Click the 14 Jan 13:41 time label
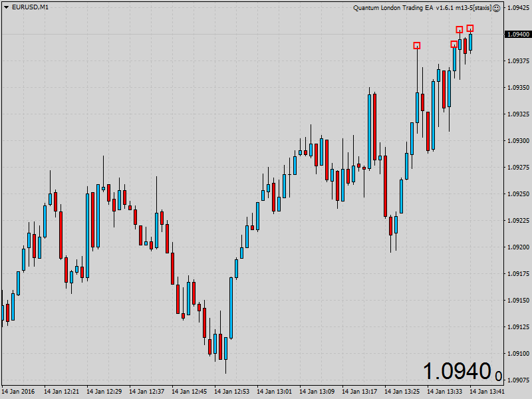 487,392
